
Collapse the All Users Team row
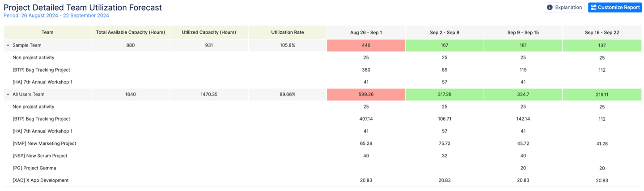pyautogui.click(x=8, y=95)
